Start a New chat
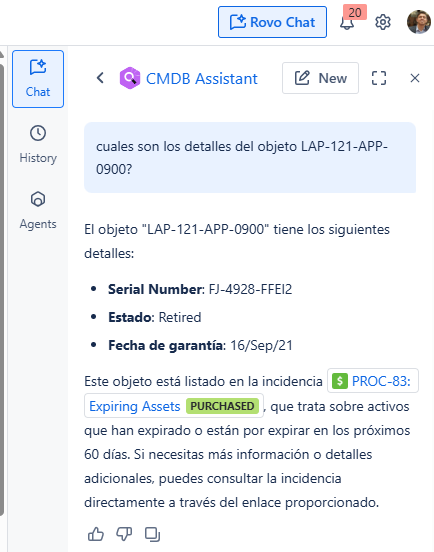 click(320, 78)
